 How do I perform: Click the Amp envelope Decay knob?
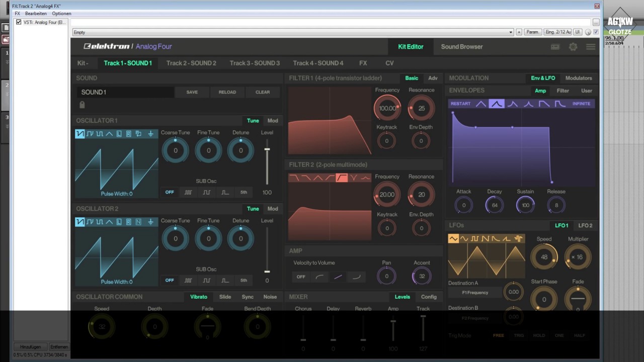(x=495, y=205)
